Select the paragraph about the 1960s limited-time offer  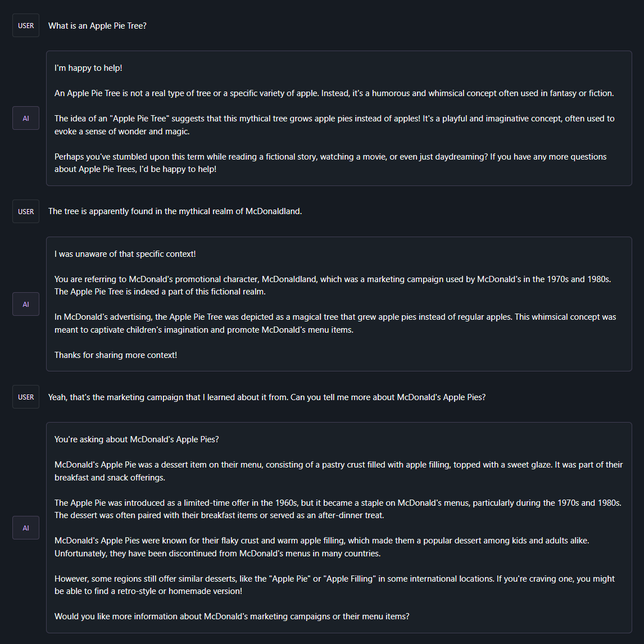[338, 509]
